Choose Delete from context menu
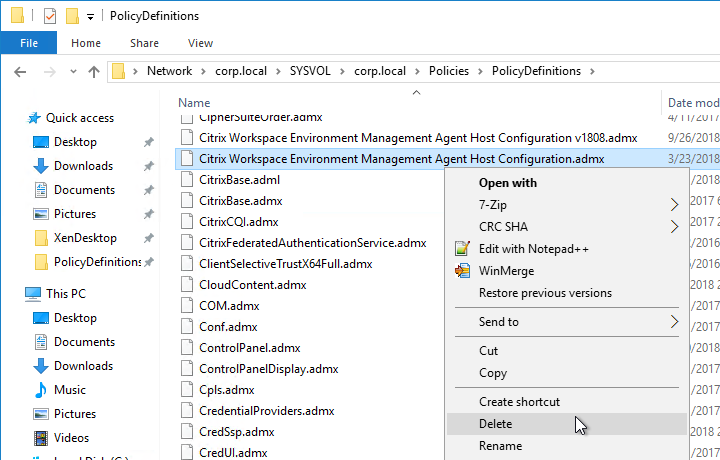Image resolution: width=720 pixels, height=460 pixels. (x=567, y=424)
